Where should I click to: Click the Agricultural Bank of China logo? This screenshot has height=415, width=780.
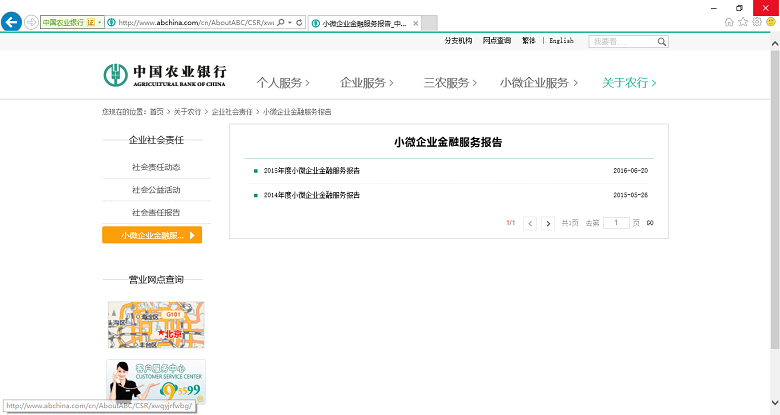(x=165, y=75)
